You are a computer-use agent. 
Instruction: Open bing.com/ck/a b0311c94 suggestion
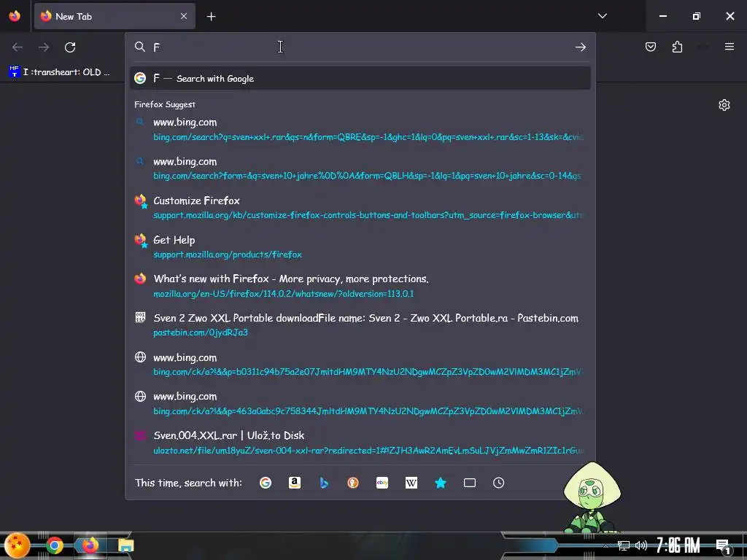[360, 365]
